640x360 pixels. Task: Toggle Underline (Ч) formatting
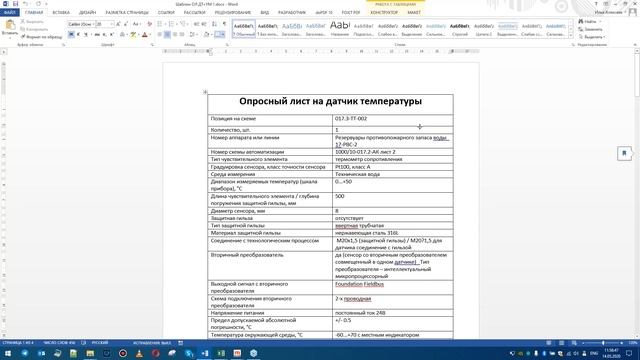click(86, 35)
